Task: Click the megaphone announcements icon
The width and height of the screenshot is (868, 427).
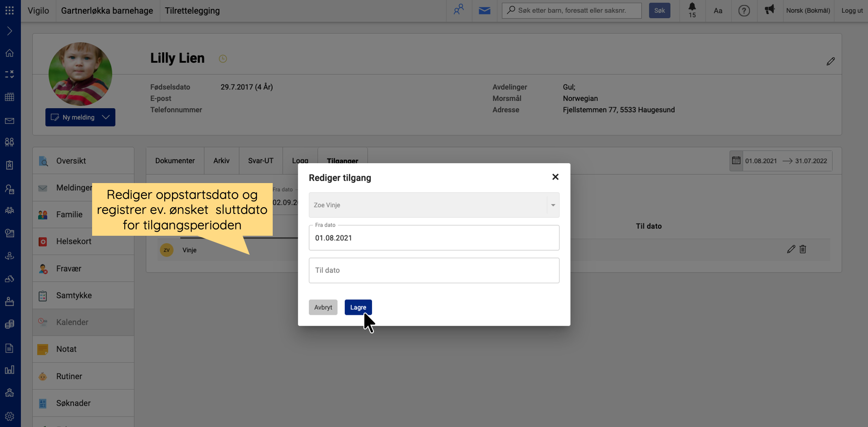Action: coord(770,10)
